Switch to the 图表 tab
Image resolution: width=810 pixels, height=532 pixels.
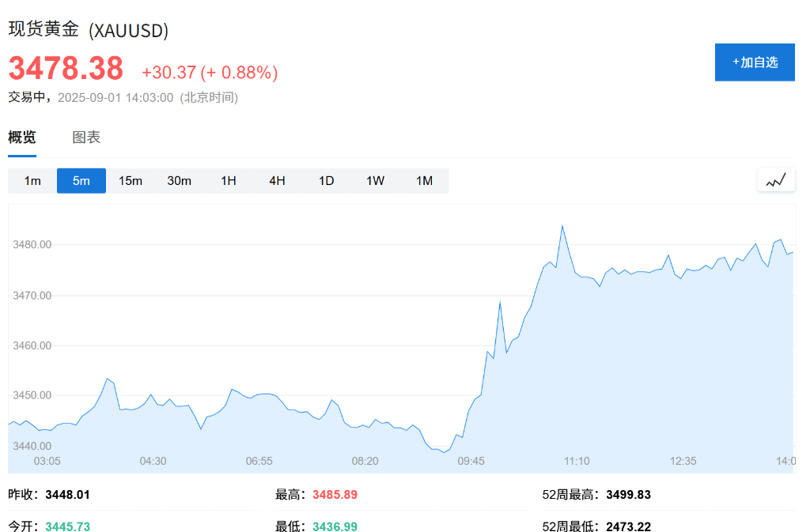point(85,138)
